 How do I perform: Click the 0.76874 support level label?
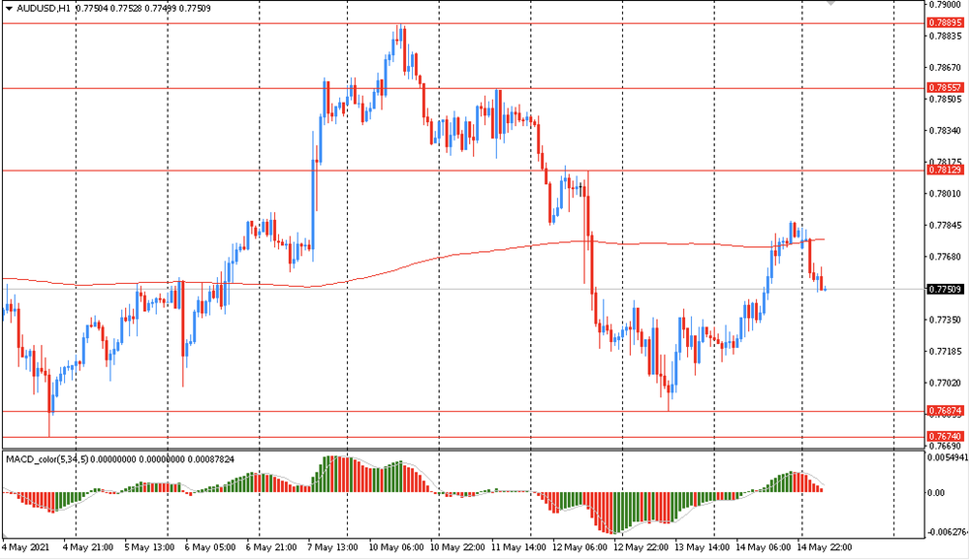click(x=944, y=411)
